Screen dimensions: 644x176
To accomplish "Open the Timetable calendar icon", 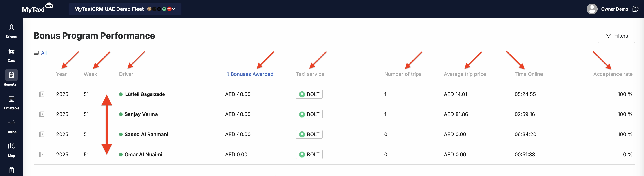I will (11, 99).
